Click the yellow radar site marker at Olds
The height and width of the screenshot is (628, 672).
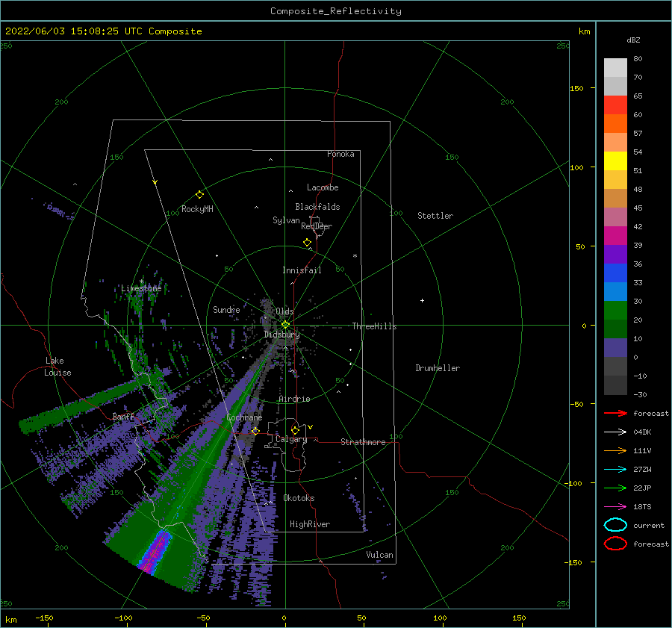(x=285, y=325)
